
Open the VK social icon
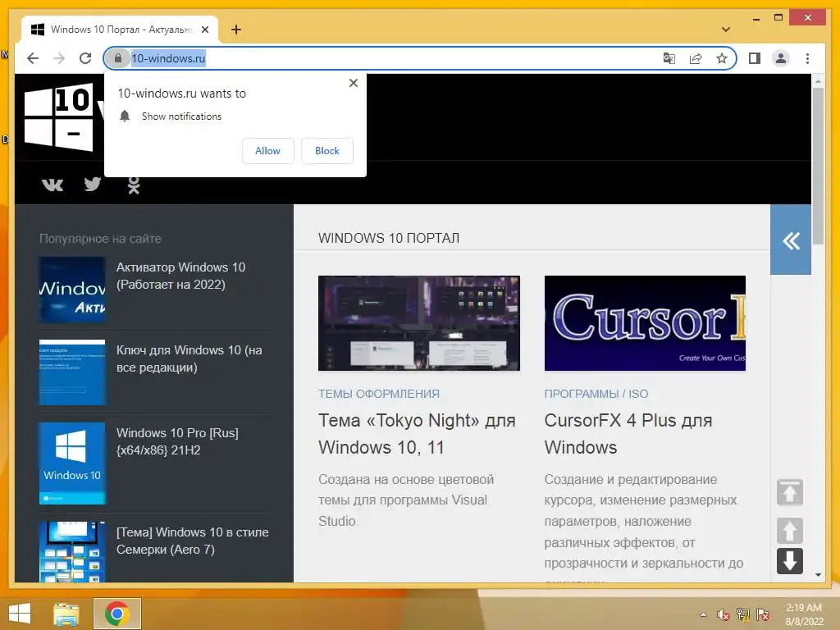tap(52, 185)
